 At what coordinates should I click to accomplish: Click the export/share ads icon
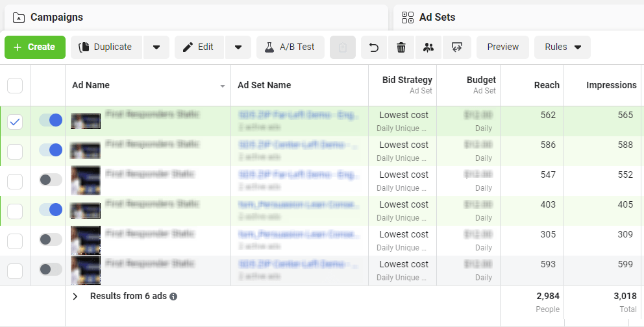[x=456, y=47]
